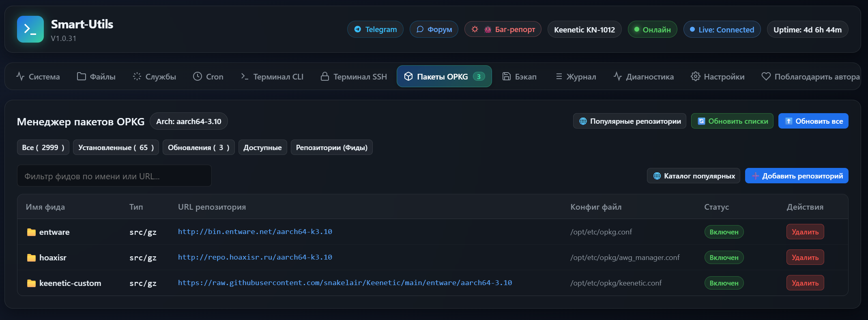Click the entware folder icon

[x=31, y=232]
